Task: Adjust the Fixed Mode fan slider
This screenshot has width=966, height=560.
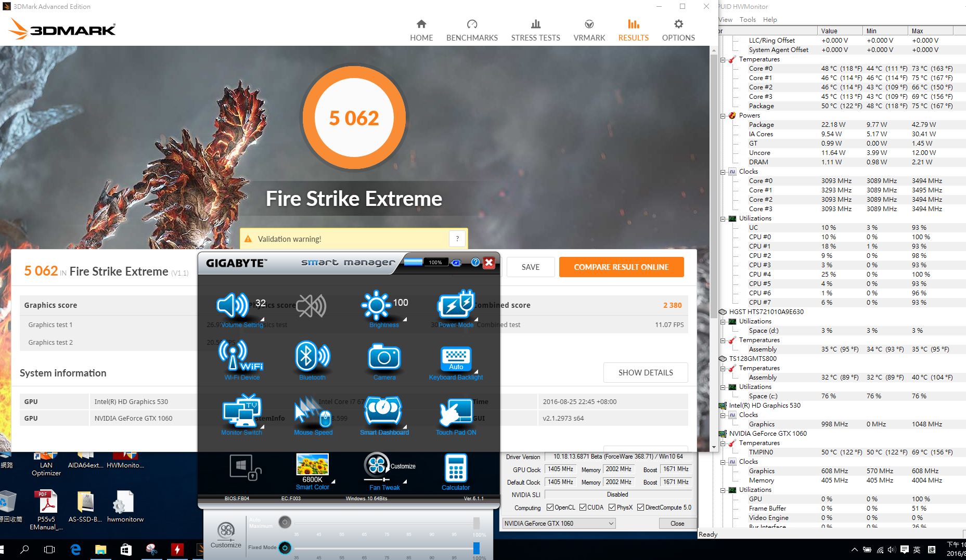Action: [476, 548]
